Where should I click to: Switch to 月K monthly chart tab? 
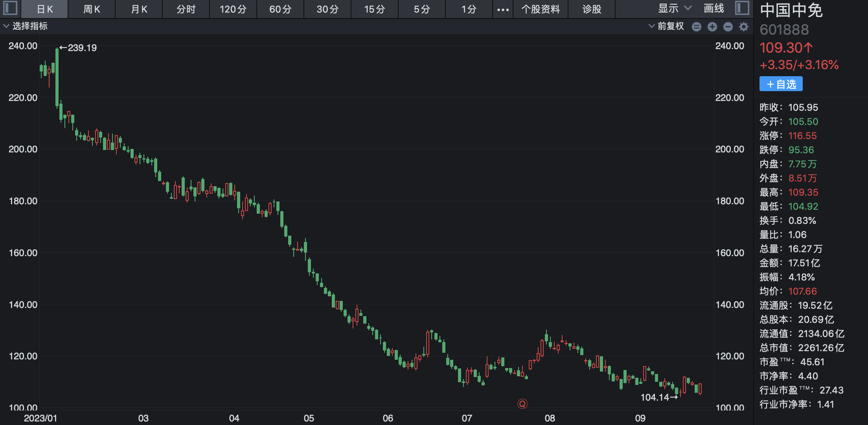pyautogui.click(x=139, y=9)
